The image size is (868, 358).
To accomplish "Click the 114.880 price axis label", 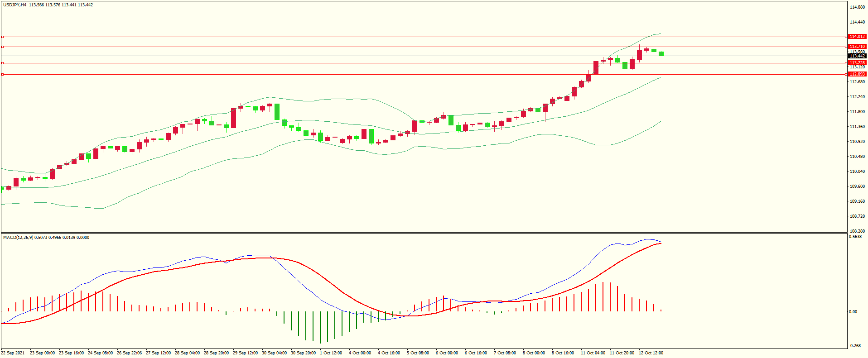I will point(858,7).
